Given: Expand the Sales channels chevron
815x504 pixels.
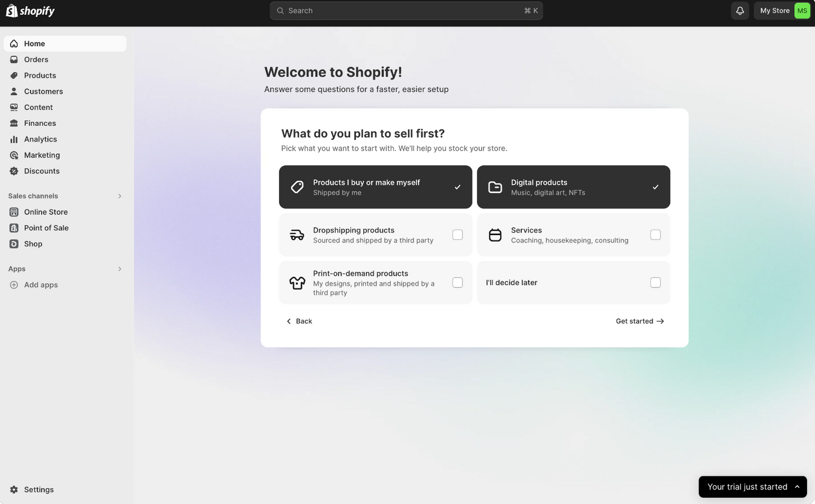Looking at the screenshot, I should [x=120, y=196].
